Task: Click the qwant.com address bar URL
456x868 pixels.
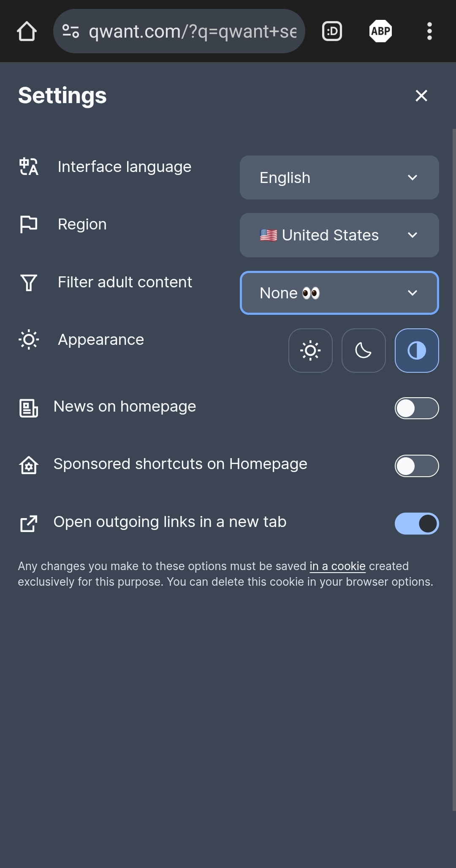Action: click(193, 31)
